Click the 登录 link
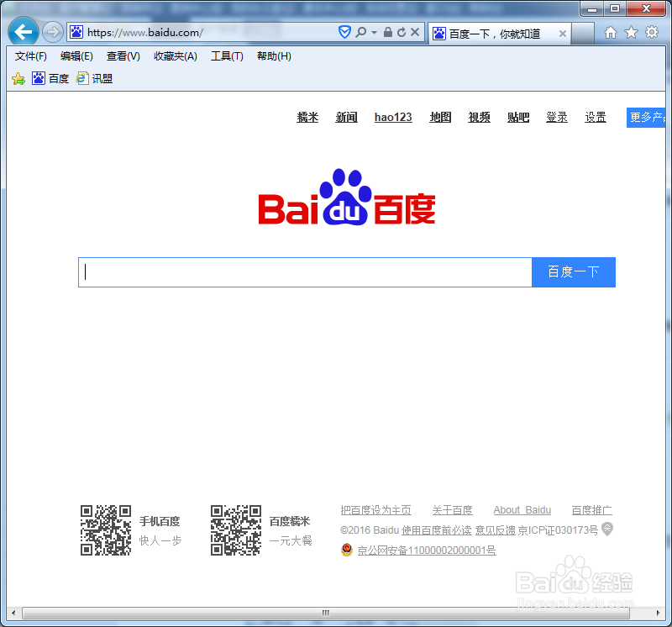This screenshot has height=627, width=672. point(557,117)
